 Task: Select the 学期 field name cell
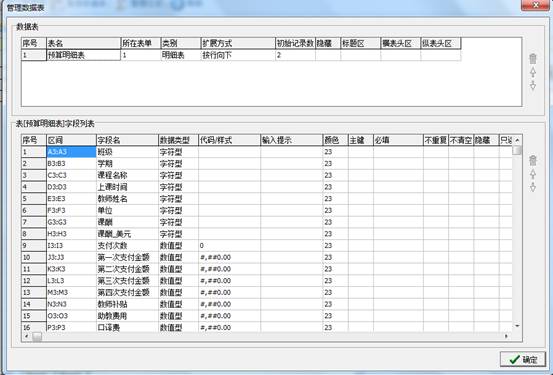pos(127,163)
